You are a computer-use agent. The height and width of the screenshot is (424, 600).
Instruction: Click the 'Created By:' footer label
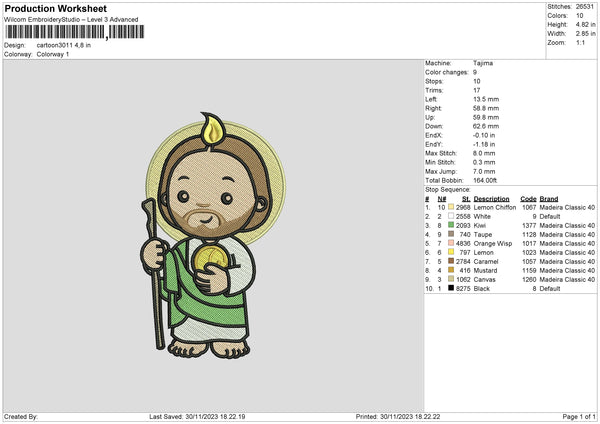pyautogui.click(x=21, y=416)
